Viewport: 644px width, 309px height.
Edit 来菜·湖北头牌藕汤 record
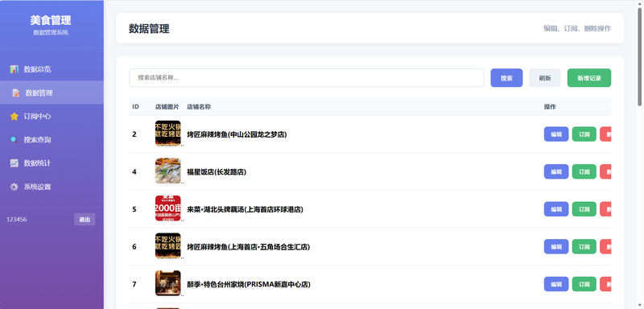[x=556, y=209]
